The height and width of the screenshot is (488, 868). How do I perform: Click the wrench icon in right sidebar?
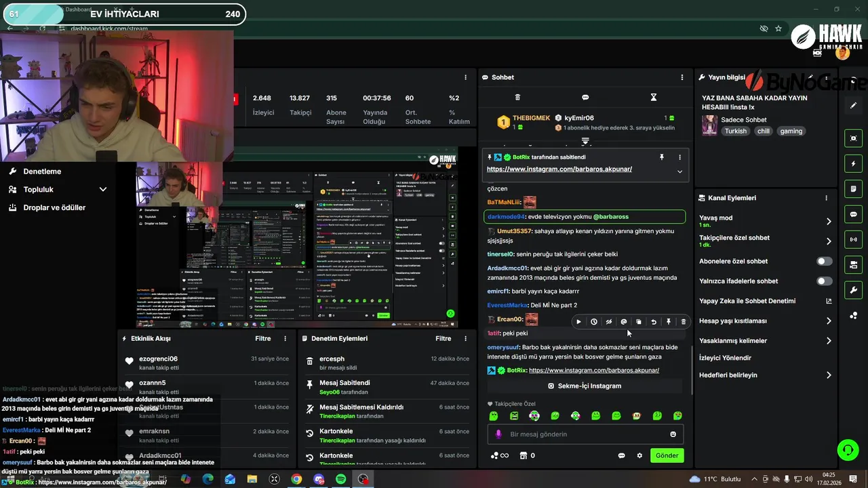[x=854, y=290]
